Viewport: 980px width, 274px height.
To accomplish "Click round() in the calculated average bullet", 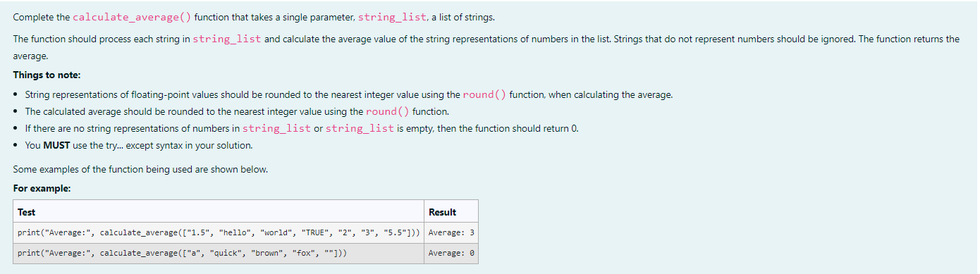I will pos(388,111).
